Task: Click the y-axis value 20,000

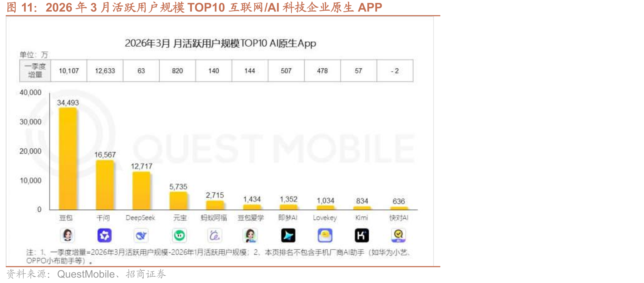Action: pos(30,151)
